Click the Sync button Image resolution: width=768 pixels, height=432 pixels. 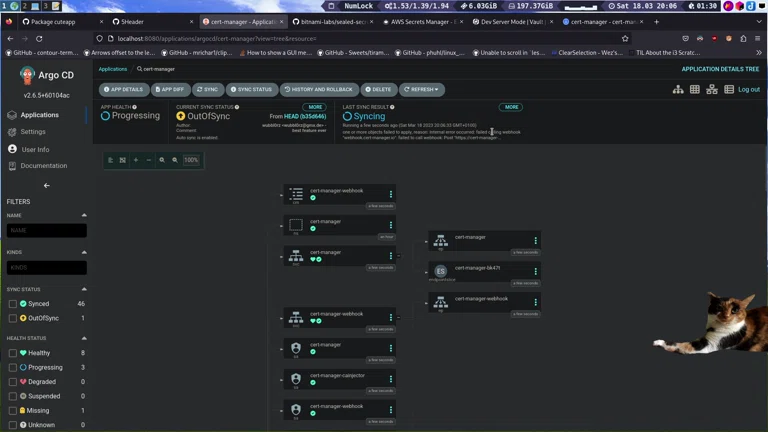click(207, 89)
